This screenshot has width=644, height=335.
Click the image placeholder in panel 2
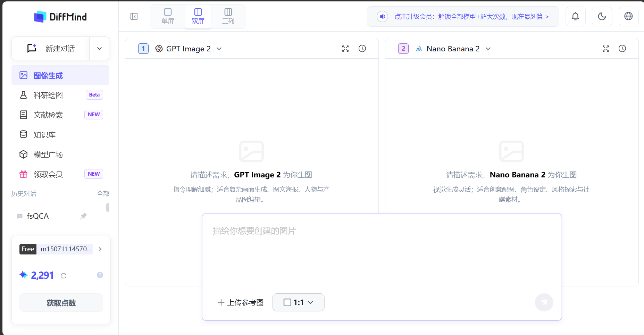511,151
